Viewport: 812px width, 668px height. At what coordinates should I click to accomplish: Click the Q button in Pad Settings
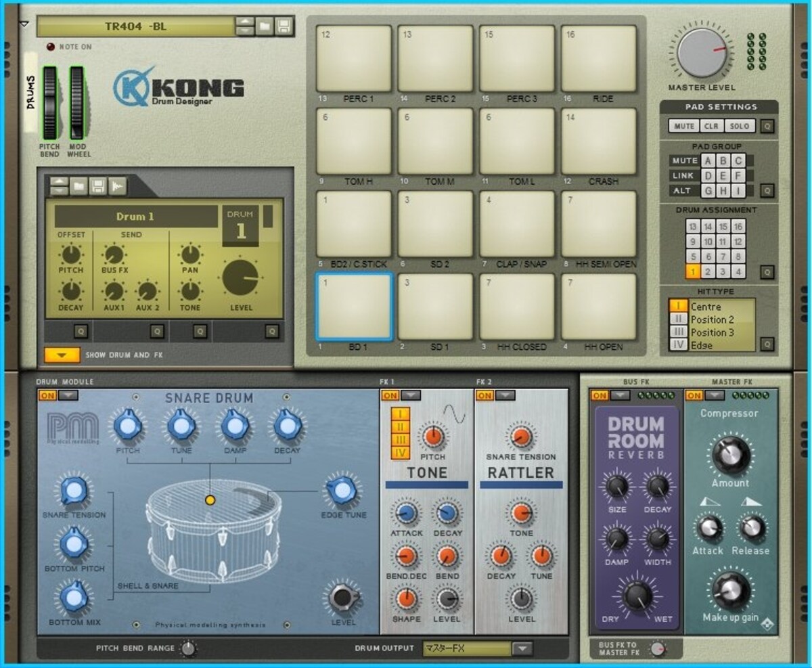[x=767, y=126]
